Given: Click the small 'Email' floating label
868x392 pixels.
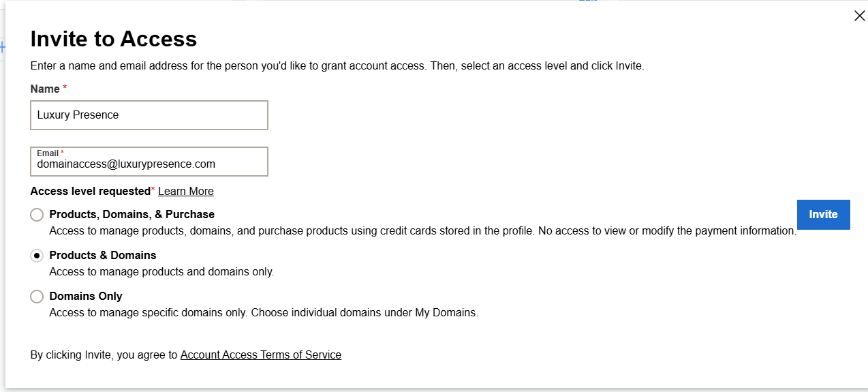Looking at the screenshot, I should coord(48,153).
